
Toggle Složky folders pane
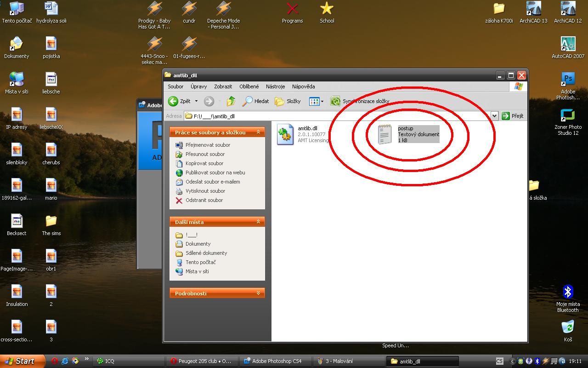[288, 101]
